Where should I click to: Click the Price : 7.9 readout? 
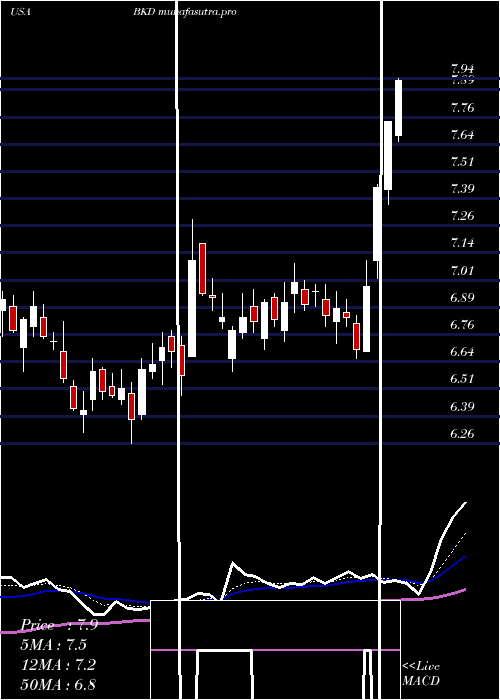tap(59, 625)
